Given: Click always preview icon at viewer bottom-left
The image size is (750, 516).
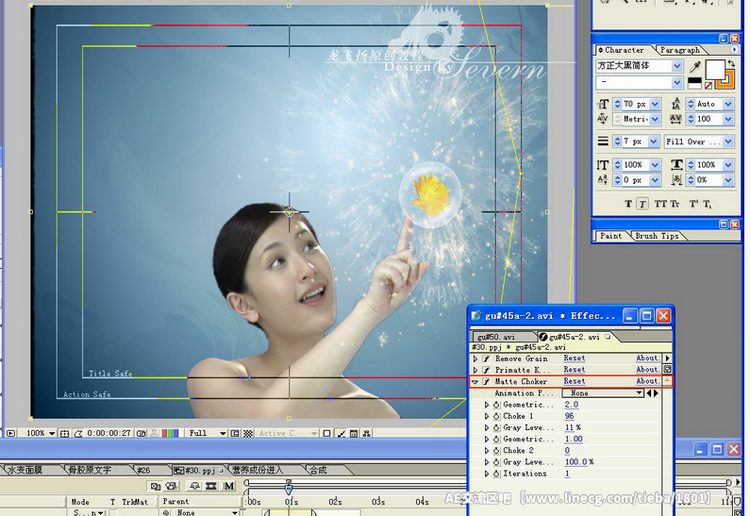Looking at the screenshot, I should [x=11, y=433].
